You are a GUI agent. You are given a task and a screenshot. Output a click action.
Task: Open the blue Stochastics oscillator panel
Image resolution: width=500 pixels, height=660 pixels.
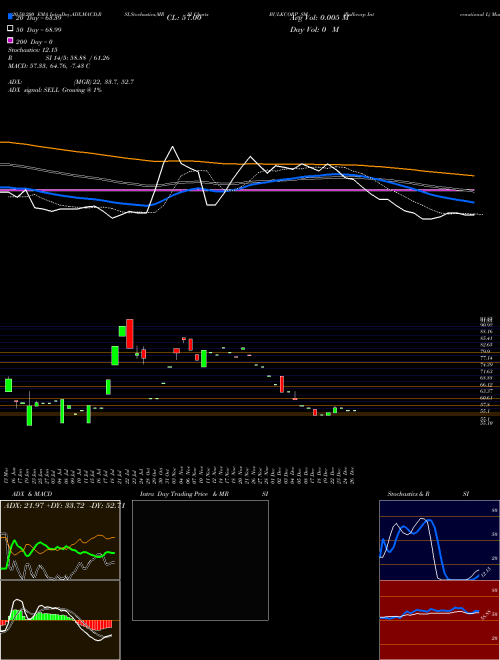click(x=439, y=540)
